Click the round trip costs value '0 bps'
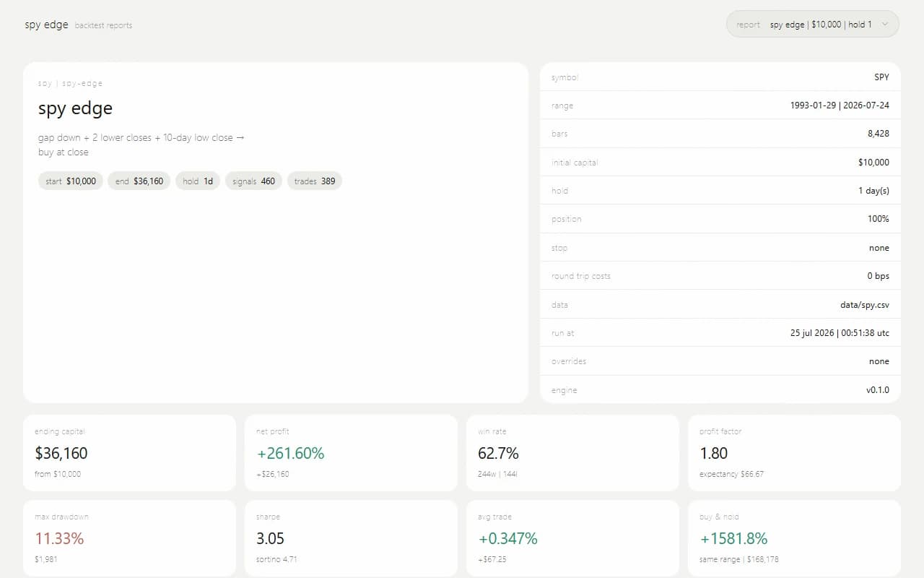The width and height of the screenshot is (924, 578). 878,276
